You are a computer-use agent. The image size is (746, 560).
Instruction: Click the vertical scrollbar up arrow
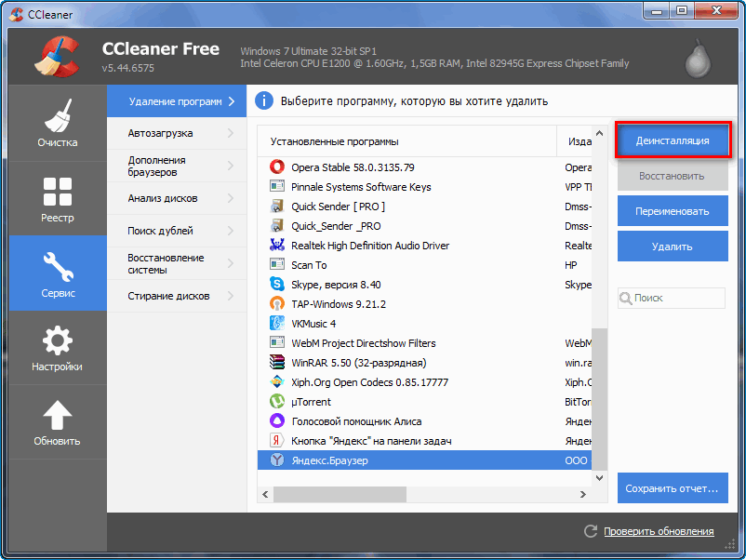coord(599,133)
